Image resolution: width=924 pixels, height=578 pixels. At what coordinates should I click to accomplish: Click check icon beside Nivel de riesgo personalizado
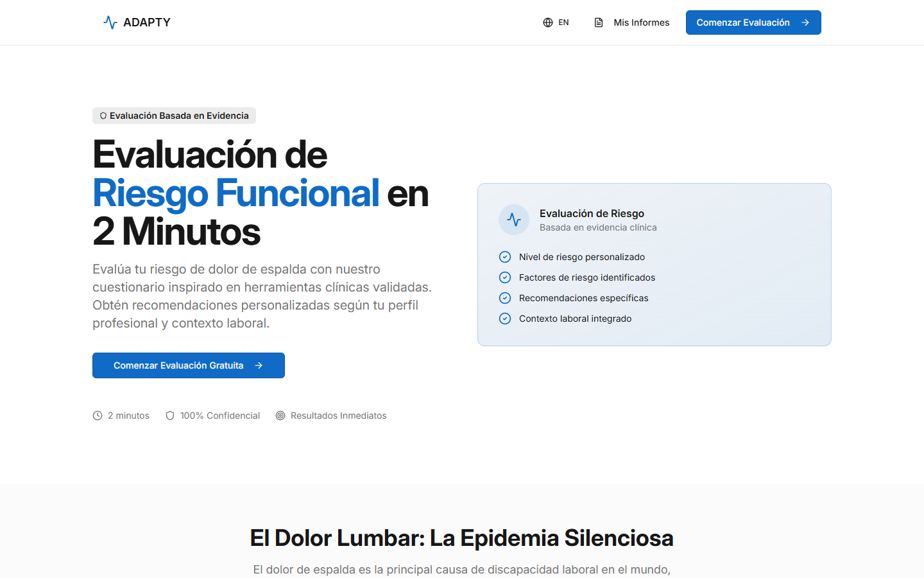(x=505, y=257)
